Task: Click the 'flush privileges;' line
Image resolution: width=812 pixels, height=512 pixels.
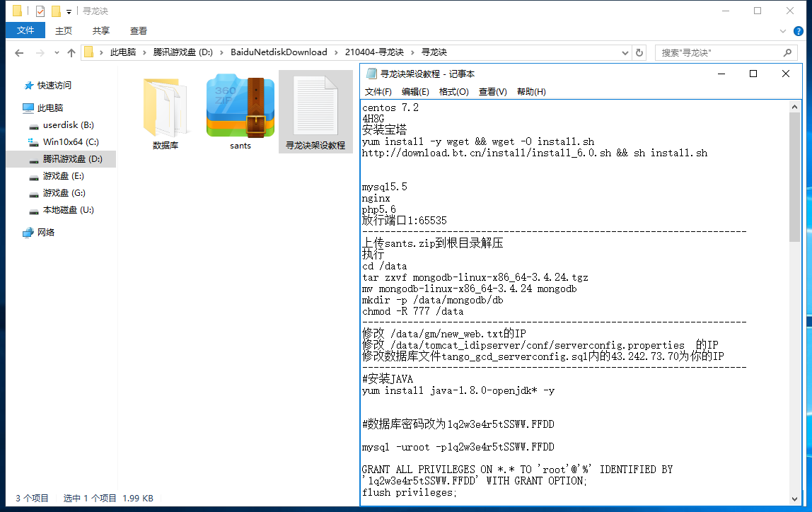Action: tap(409, 492)
